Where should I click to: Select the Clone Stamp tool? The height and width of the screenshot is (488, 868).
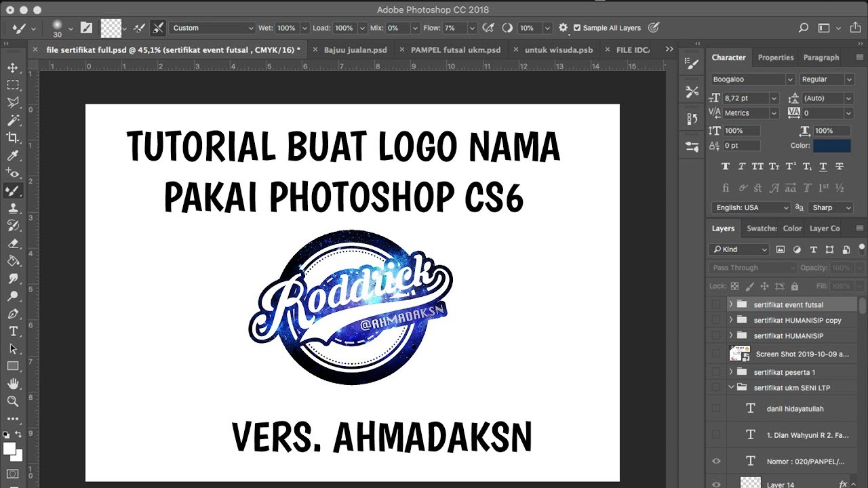pyautogui.click(x=13, y=208)
